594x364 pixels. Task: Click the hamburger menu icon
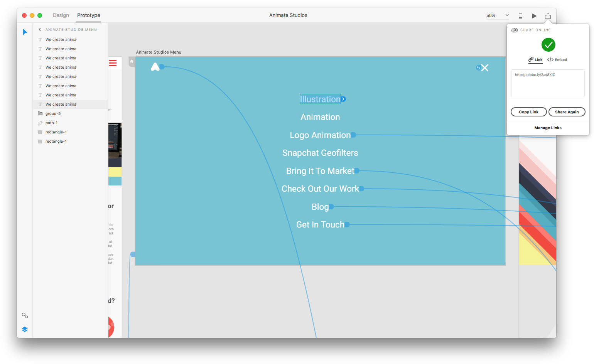coord(113,63)
